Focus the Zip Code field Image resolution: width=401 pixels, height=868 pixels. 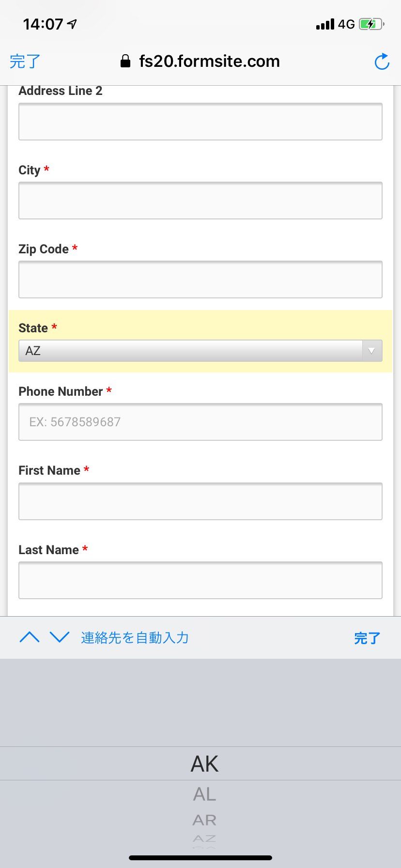click(200, 279)
